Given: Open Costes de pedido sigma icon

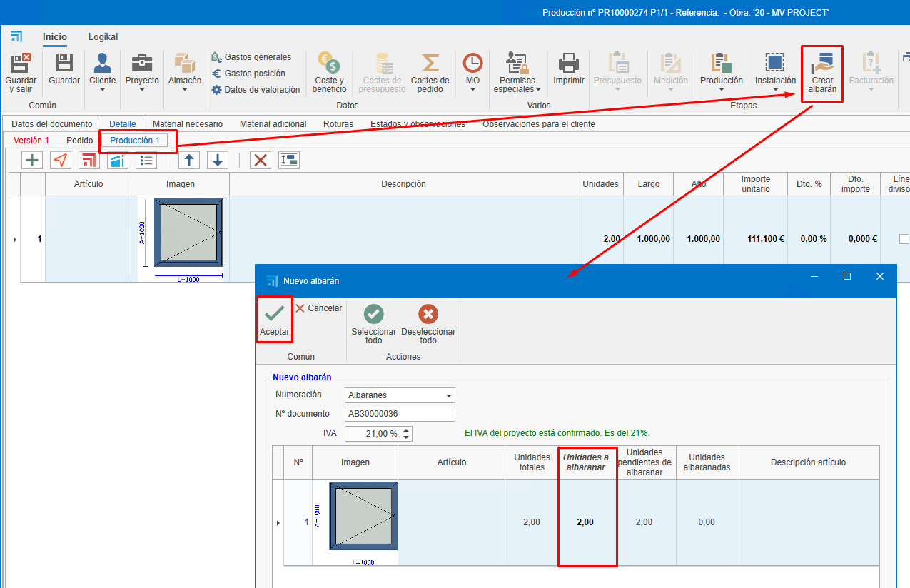Looking at the screenshot, I should 430,63.
